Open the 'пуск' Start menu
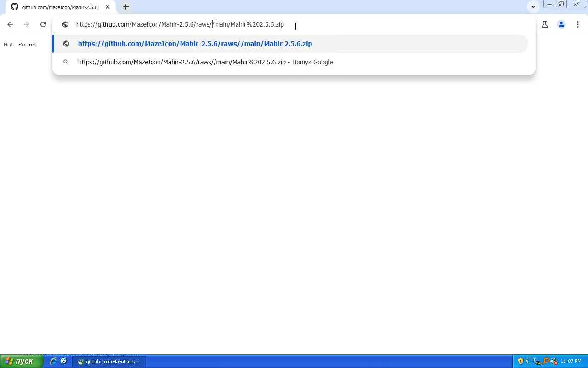 [22, 362]
